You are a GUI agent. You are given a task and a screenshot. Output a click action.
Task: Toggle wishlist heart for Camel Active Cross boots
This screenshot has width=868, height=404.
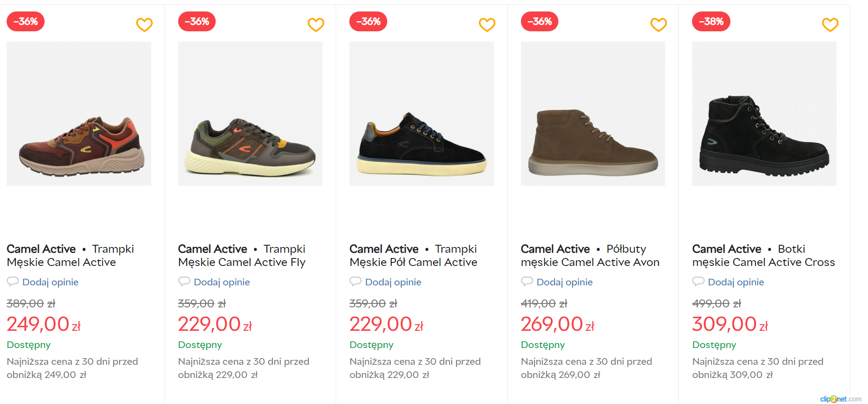830,25
